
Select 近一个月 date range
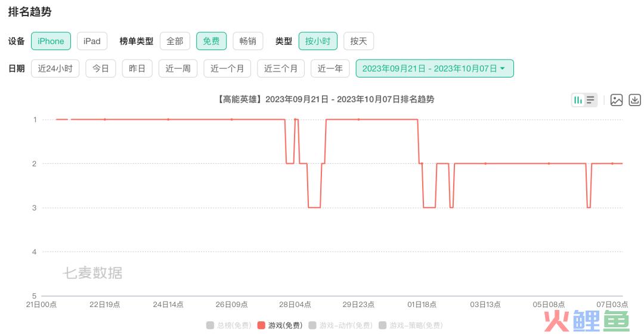click(227, 68)
